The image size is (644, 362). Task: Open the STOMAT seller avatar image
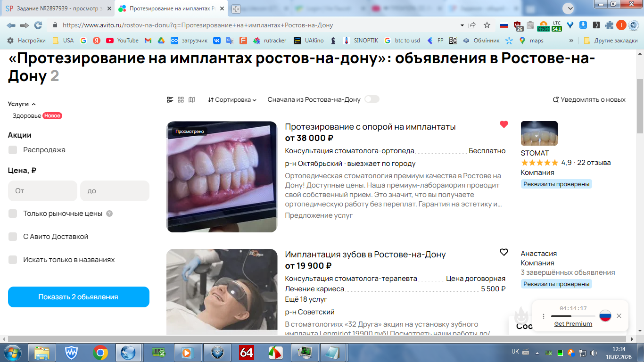539,133
